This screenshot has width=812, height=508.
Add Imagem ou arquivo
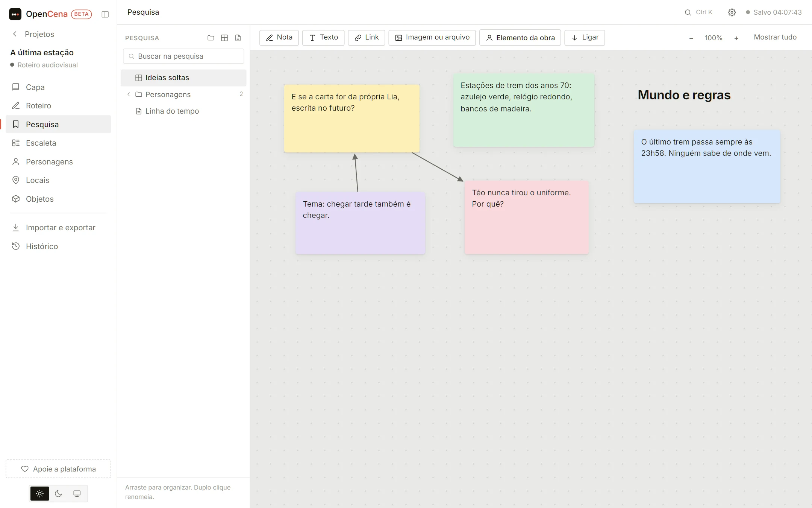(x=432, y=38)
